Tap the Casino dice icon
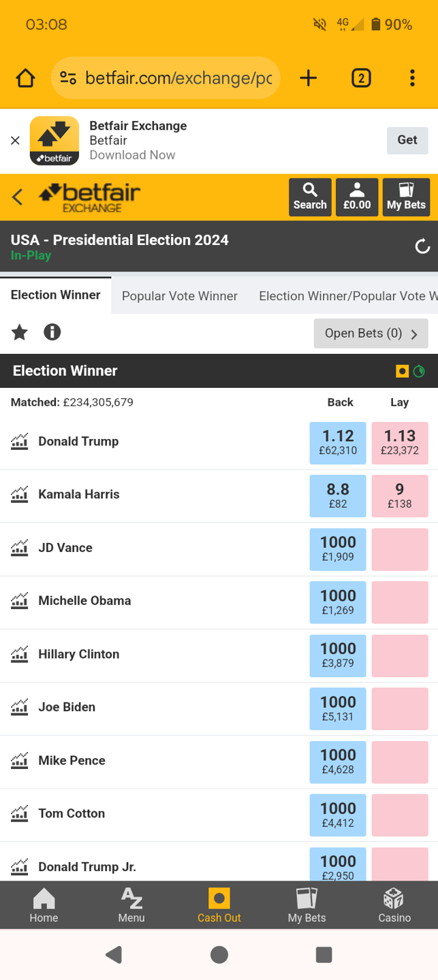The height and width of the screenshot is (980, 438). click(394, 905)
